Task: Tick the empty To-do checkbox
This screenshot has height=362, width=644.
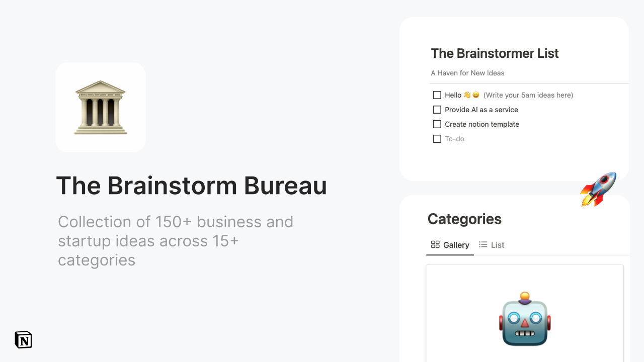Action: (x=437, y=138)
